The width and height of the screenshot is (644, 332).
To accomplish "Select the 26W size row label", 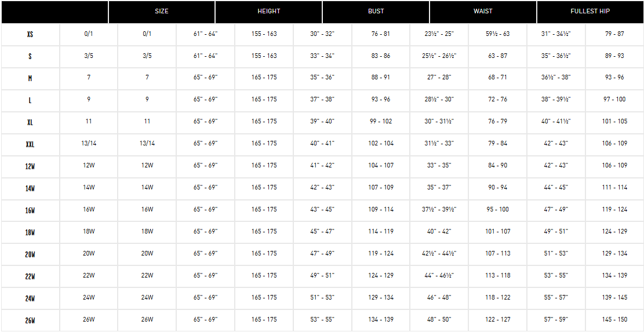I will coord(30,320).
